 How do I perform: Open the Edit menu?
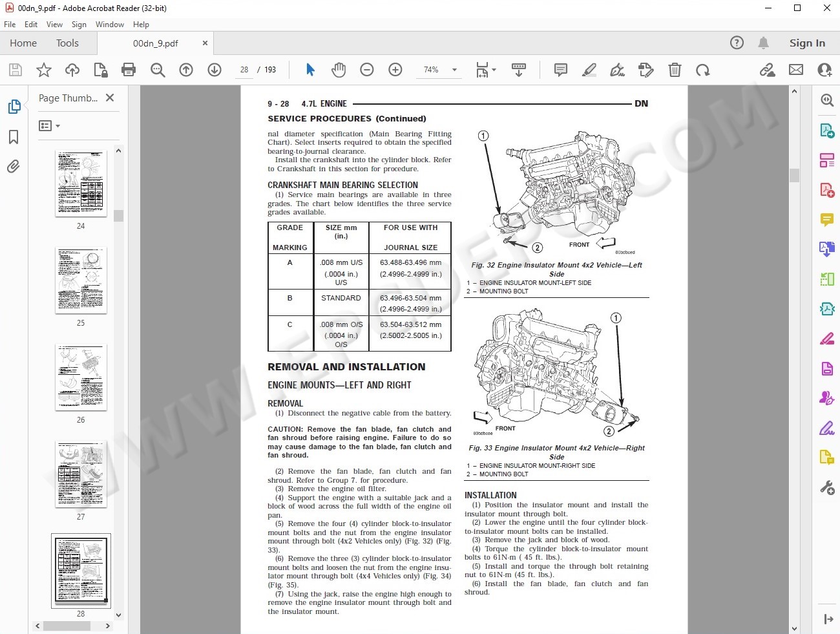click(x=31, y=25)
